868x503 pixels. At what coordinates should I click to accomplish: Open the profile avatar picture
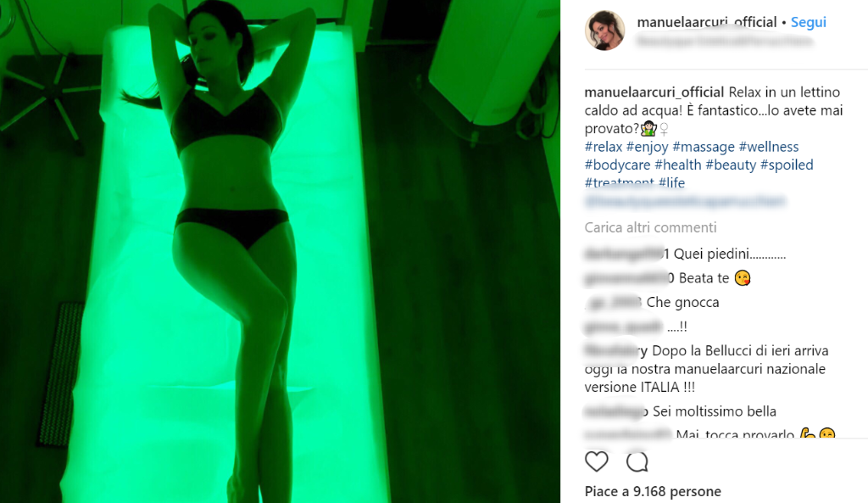click(x=604, y=31)
